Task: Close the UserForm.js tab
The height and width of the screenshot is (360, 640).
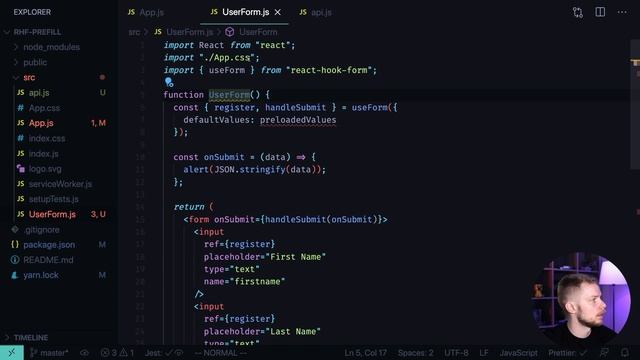Action: click(x=278, y=12)
